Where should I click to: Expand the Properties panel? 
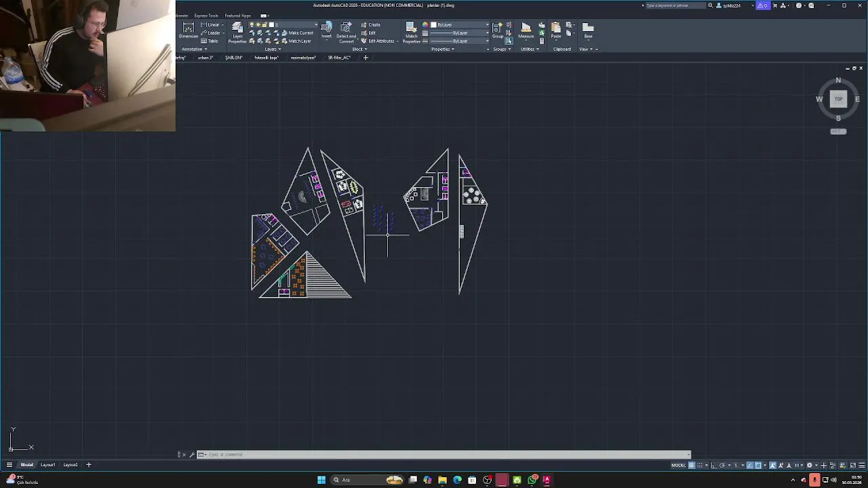click(443, 49)
